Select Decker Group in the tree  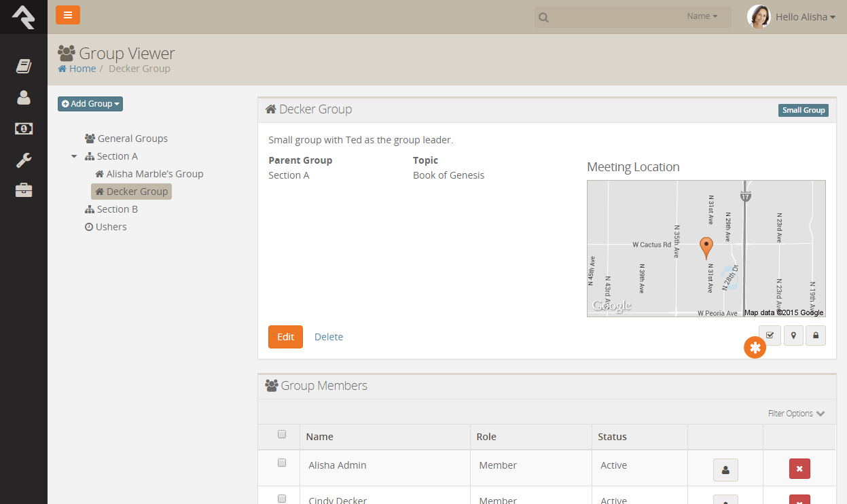[x=132, y=192]
